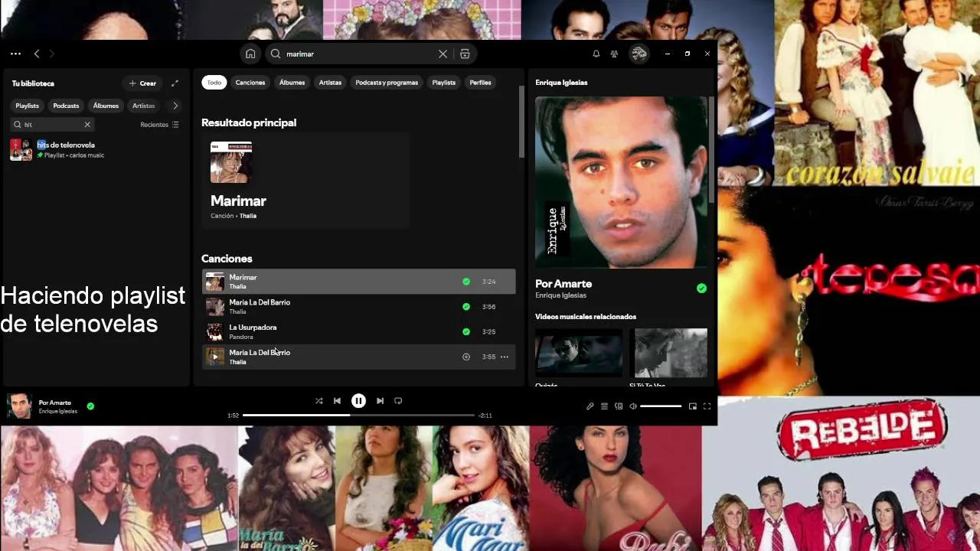Open the La Usurpadora song title

click(x=253, y=328)
